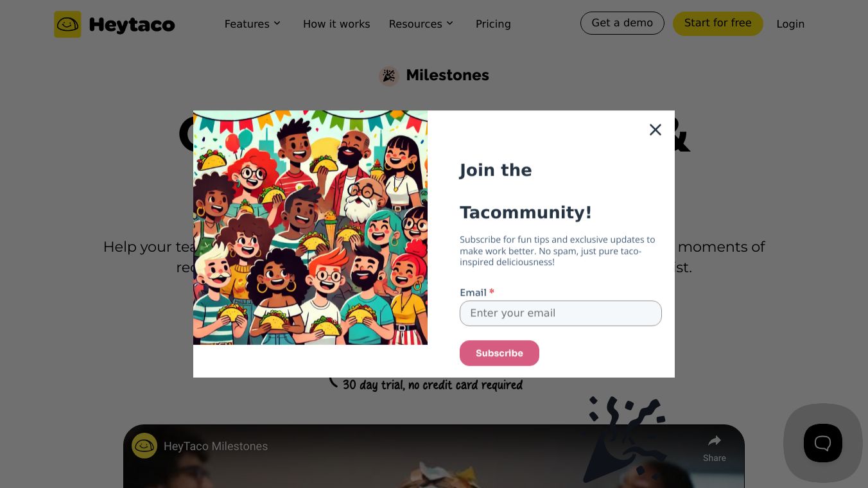The image size is (868, 488).
Task: Open the How it works page
Action: tap(336, 24)
